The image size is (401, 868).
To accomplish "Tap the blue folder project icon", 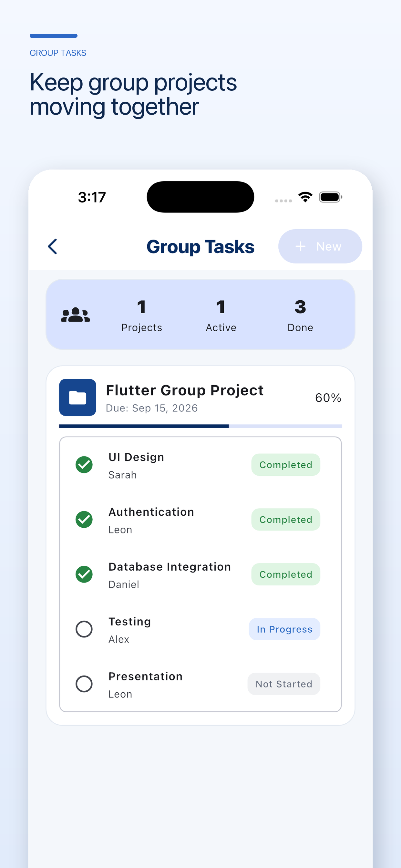I will point(77,397).
